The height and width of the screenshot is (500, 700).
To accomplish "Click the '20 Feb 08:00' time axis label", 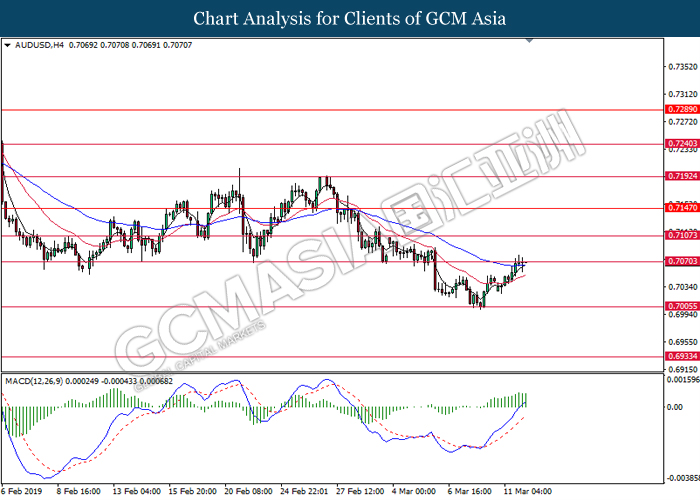I will point(248,491).
